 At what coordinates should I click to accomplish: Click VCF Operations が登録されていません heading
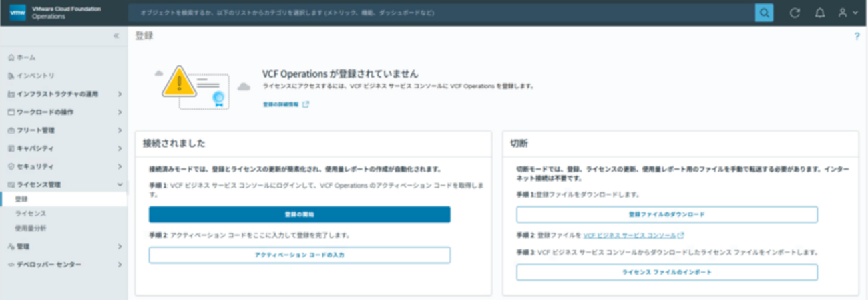tap(341, 73)
